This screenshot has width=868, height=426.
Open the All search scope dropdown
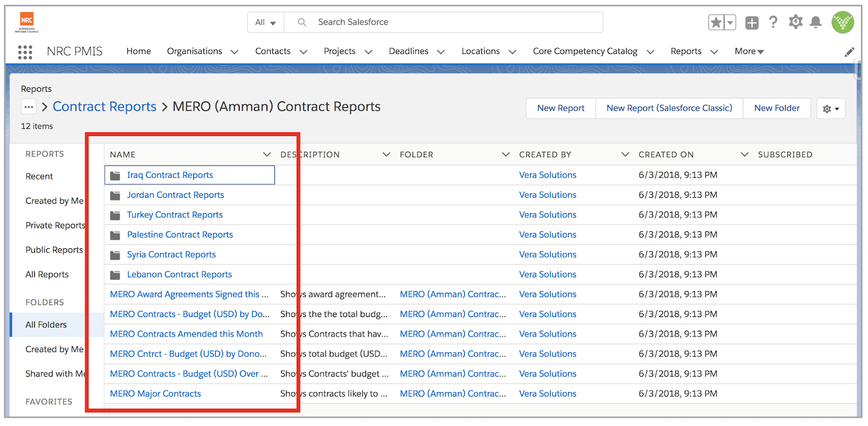point(265,22)
